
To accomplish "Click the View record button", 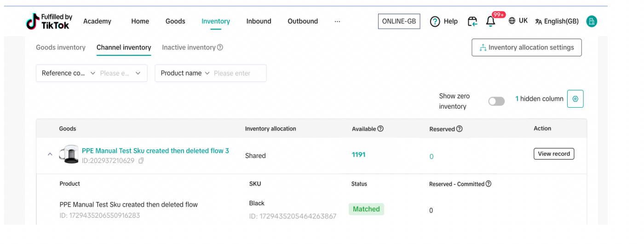I will [554, 154].
